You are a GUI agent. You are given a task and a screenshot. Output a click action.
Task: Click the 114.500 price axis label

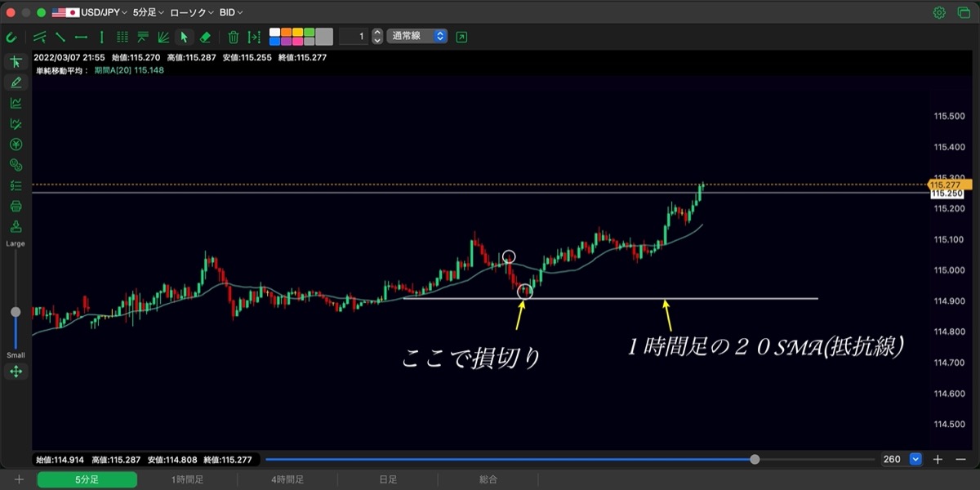(x=947, y=424)
